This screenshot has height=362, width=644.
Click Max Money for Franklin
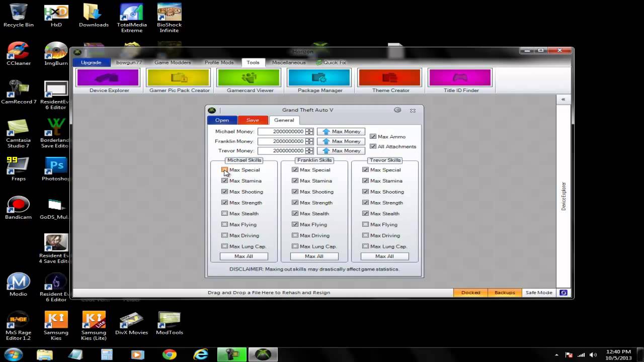pyautogui.click(x=341, y=141)
